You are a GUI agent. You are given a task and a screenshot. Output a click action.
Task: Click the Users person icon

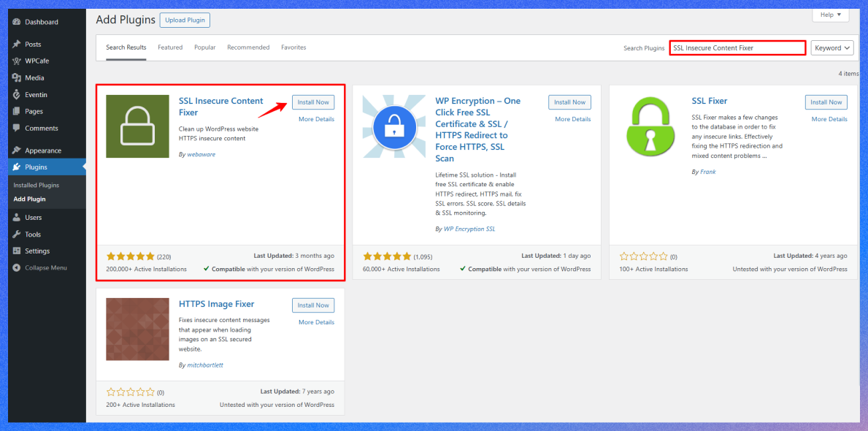(17, 218)
